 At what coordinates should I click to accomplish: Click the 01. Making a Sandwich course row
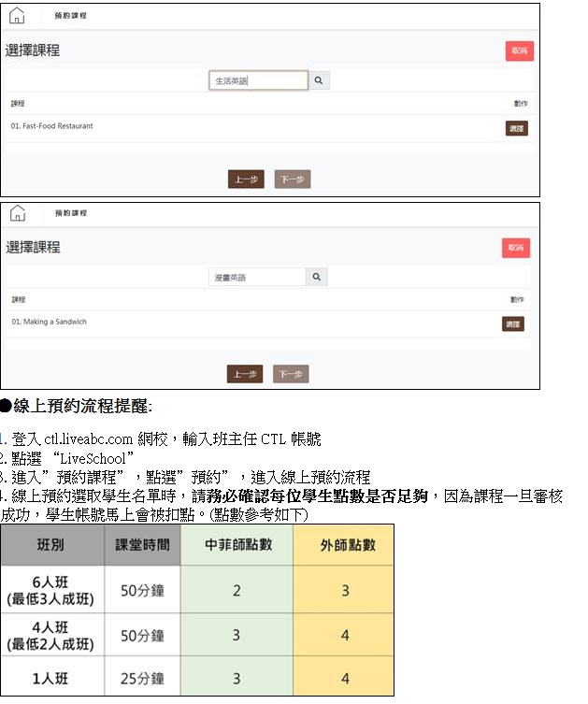point(50,322)
